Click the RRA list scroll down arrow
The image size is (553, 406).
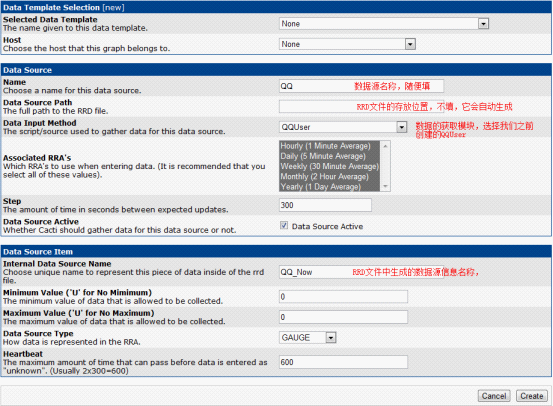coord(385,186)
